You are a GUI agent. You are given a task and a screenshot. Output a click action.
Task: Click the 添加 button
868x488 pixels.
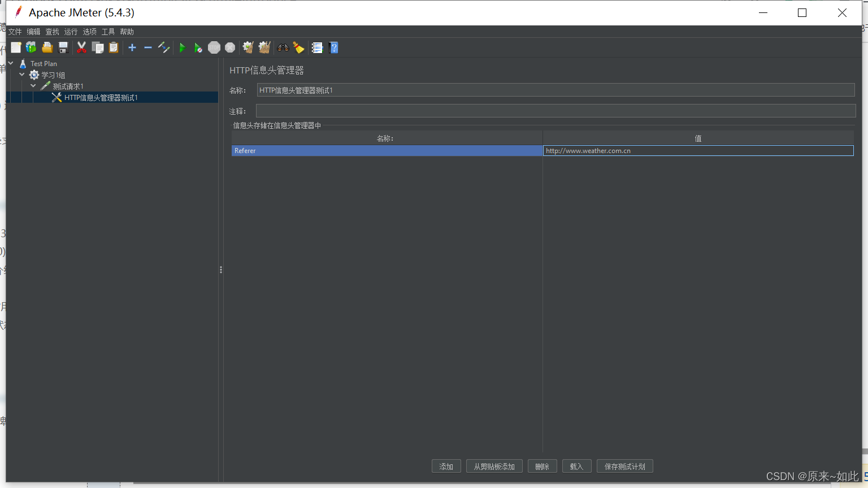point(446,467)
